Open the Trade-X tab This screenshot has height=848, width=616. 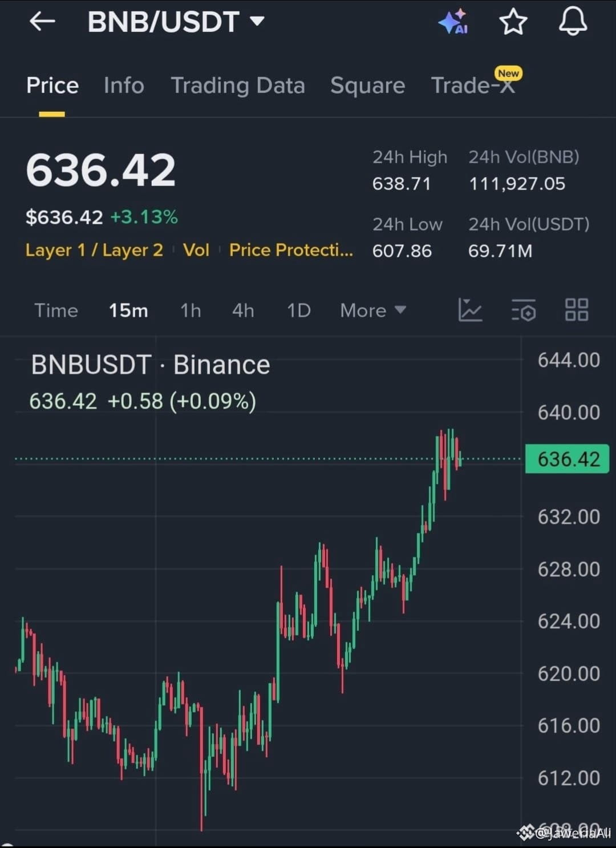point(473,86)
